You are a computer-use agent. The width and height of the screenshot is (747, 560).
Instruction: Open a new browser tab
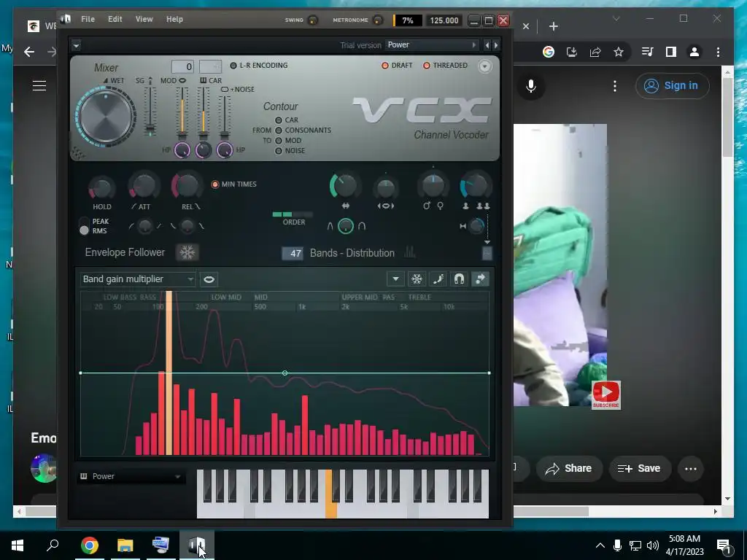553,26
